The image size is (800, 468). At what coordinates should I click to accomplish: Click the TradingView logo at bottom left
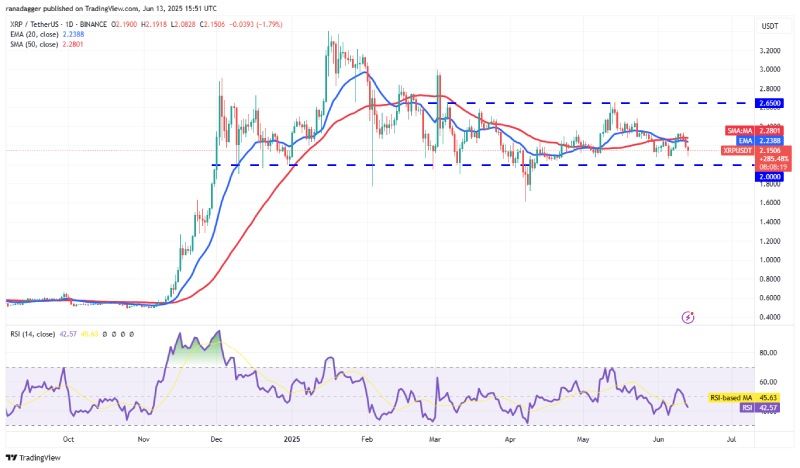(33, 458)
